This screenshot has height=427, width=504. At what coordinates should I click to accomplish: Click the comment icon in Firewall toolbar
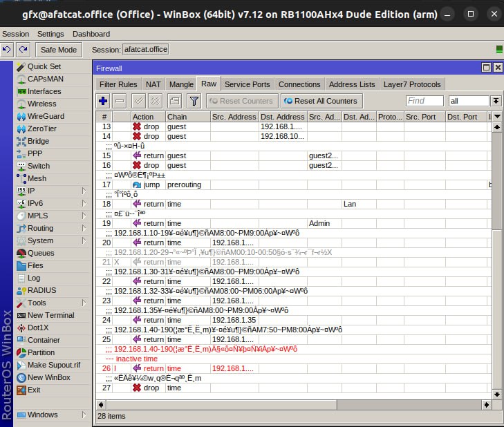click(174, 102)
